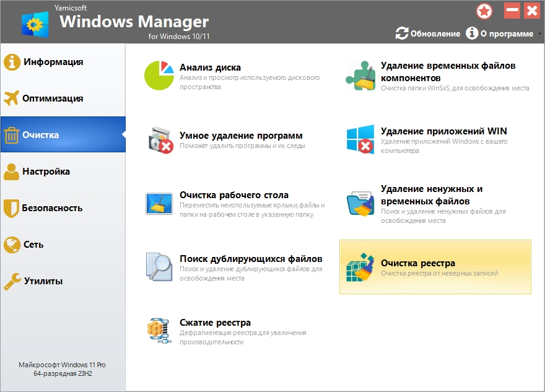Open Умное удаление программ uninstaller icon
Viewport: 545px width, 392px height.
coord(160,139)
